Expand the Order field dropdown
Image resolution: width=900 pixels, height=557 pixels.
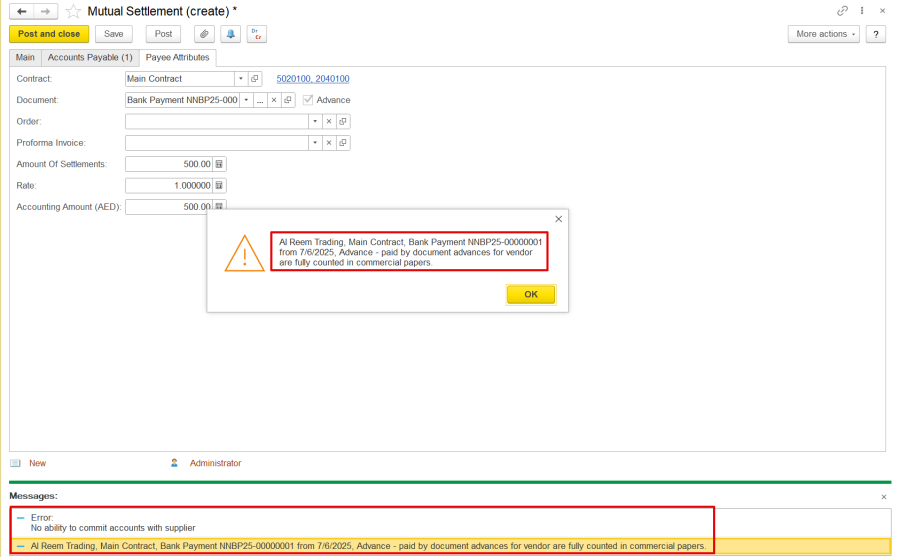tap(314, 121)
